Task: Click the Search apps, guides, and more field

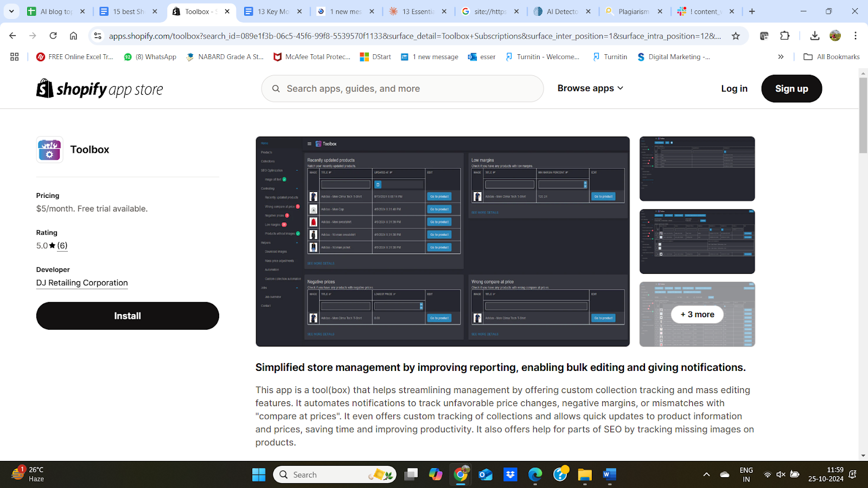Action: [403, 88]
